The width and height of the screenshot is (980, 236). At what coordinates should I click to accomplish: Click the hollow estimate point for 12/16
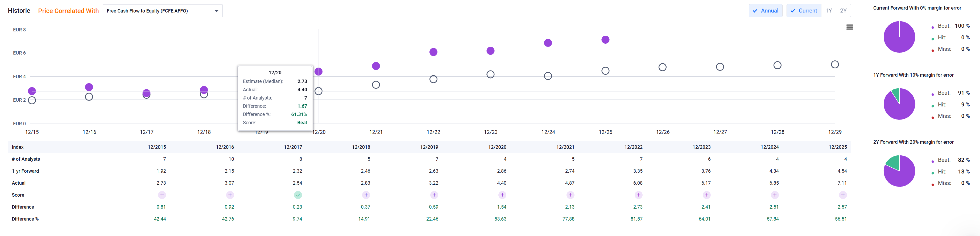[89, 97]
